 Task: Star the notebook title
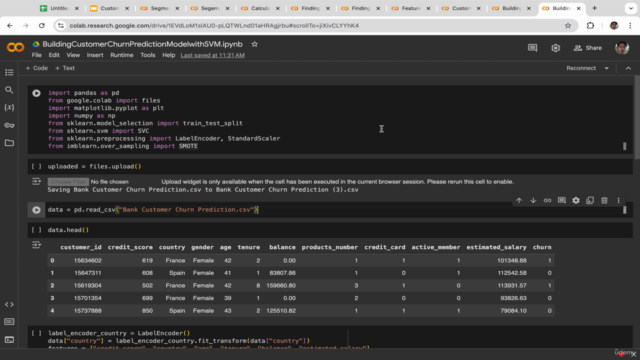click(x=255, y=44)
